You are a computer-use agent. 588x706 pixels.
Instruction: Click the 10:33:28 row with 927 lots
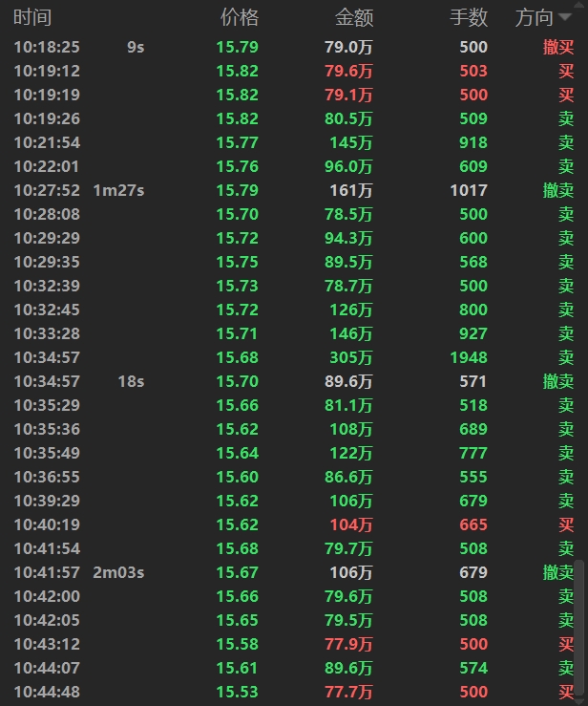(x=286, y=333)
